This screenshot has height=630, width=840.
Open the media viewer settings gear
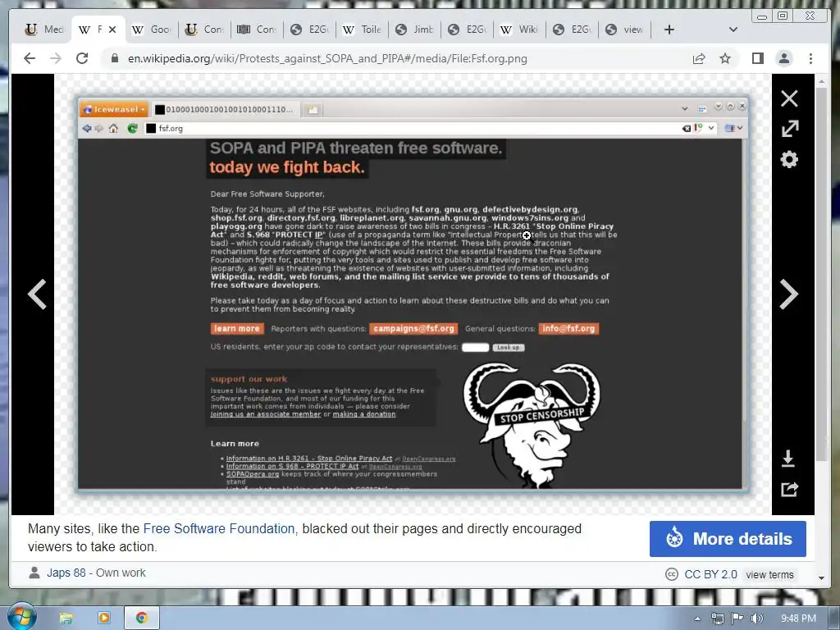pos(789,159)
